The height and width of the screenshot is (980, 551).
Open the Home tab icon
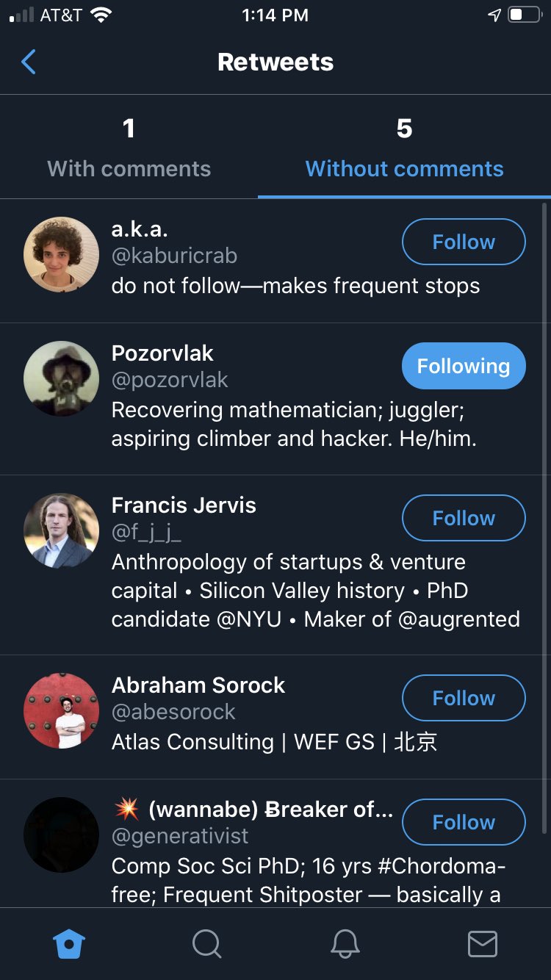coord(70,944)
